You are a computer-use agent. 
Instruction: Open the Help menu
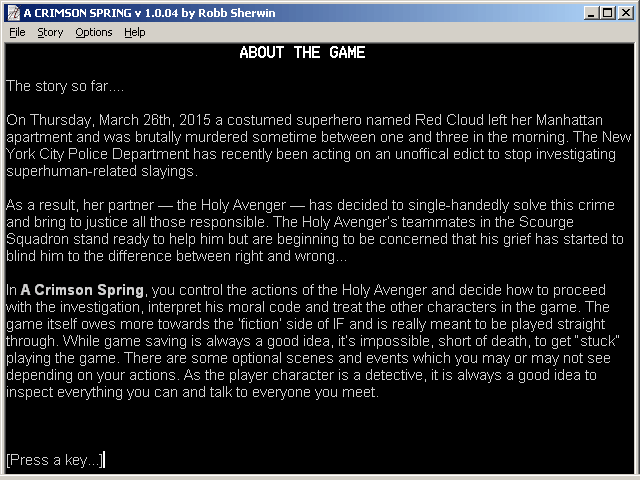pos(135,32)
